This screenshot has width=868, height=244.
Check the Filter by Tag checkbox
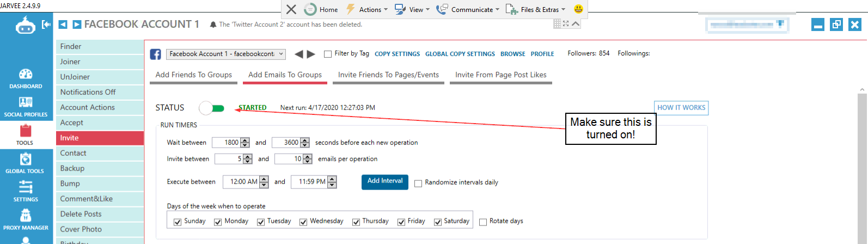[328, 54]
